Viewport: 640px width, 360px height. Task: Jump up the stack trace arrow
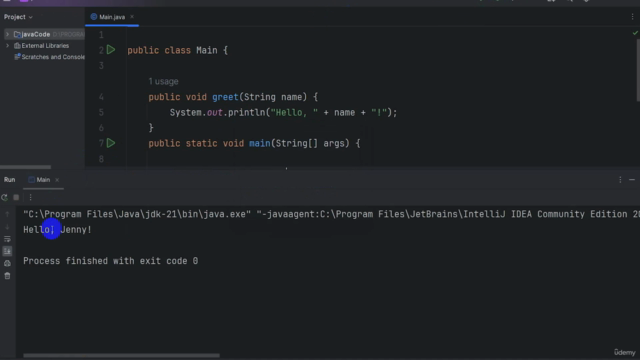(7, 214)
